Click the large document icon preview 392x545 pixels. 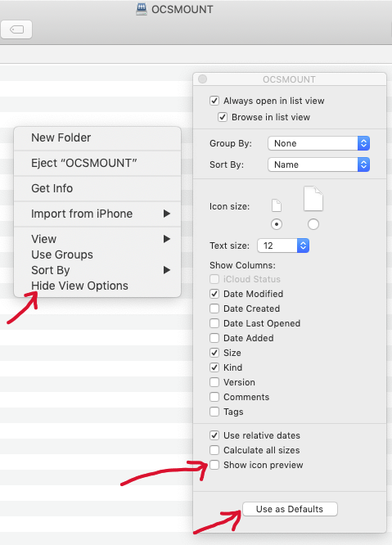click(313, 199)
